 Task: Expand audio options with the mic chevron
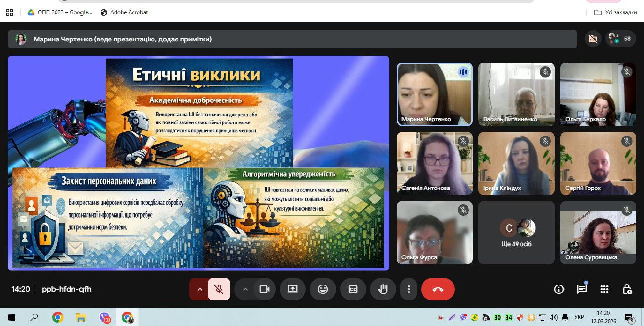(x=200, y=289)
